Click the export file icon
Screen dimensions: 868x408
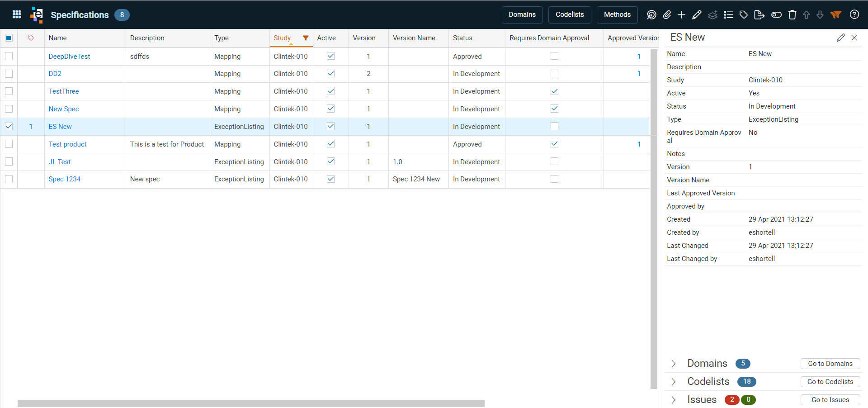click(x=759, y=15)
